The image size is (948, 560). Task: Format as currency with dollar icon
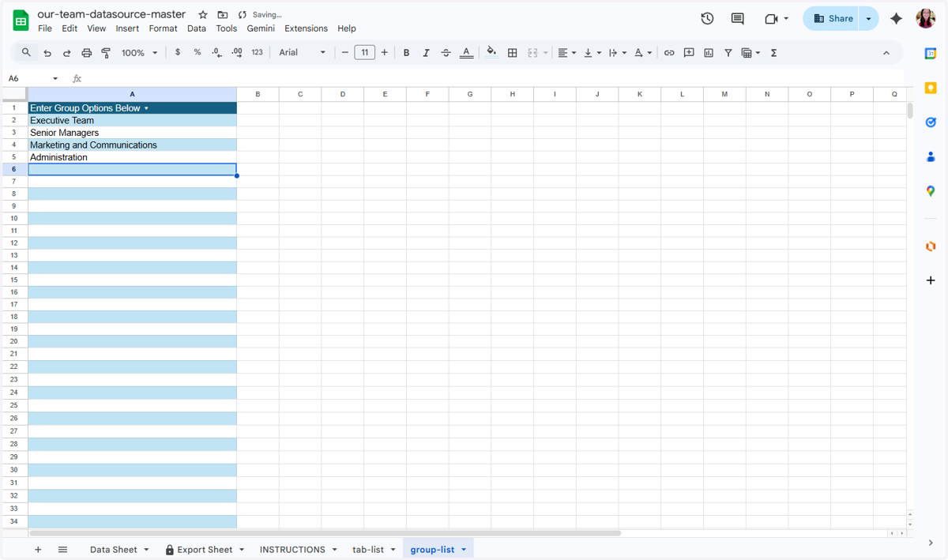click(x=178, y=52)
